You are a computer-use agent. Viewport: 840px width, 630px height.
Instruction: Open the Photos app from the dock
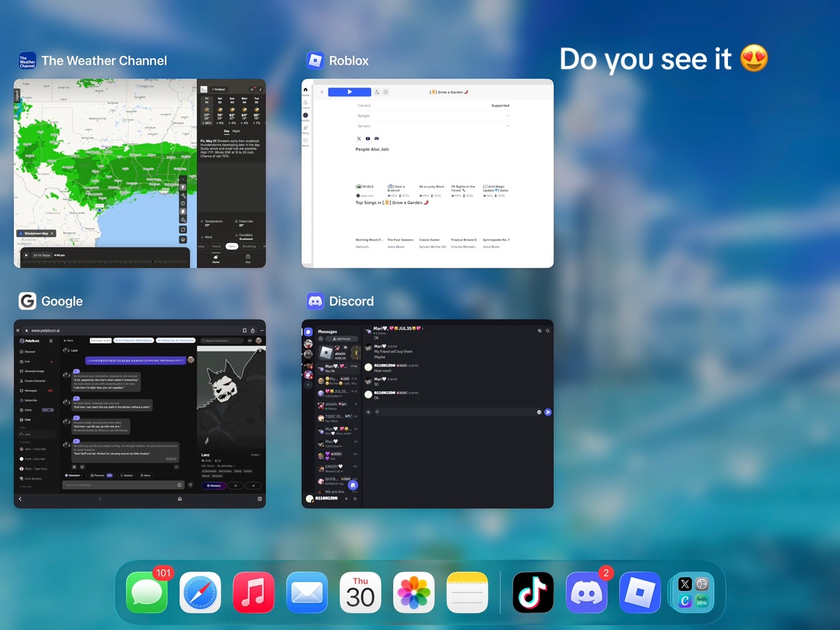click(414, 593)
